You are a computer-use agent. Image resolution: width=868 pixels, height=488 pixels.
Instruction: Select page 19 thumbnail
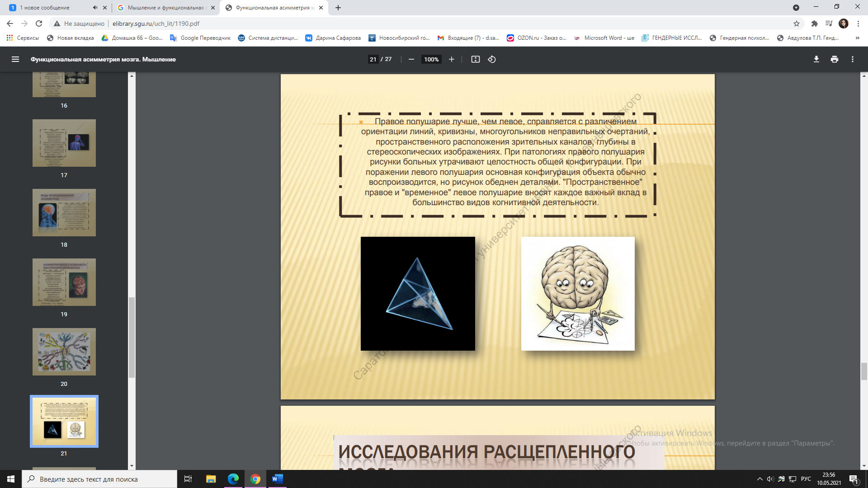tap(64, 282)
